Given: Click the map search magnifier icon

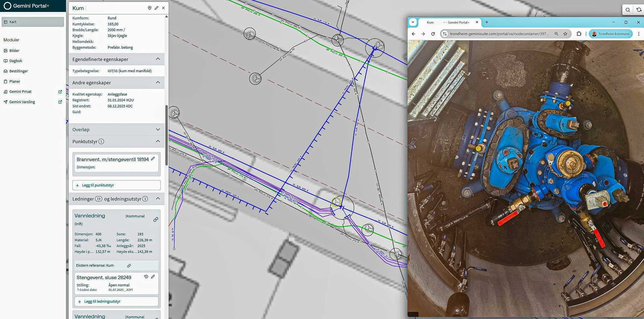Looking at the screenshot, I should coord(628,10).
